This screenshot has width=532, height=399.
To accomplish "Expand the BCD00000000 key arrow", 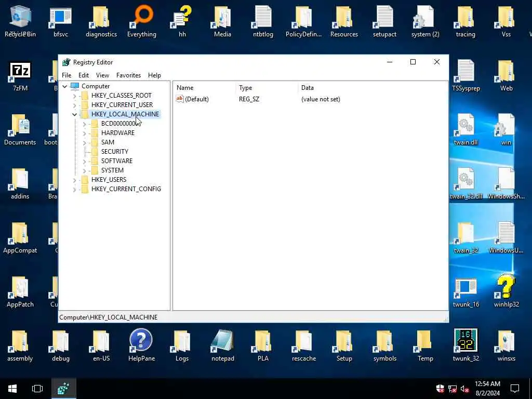I will pyautogui.click(x=84, y=124).
